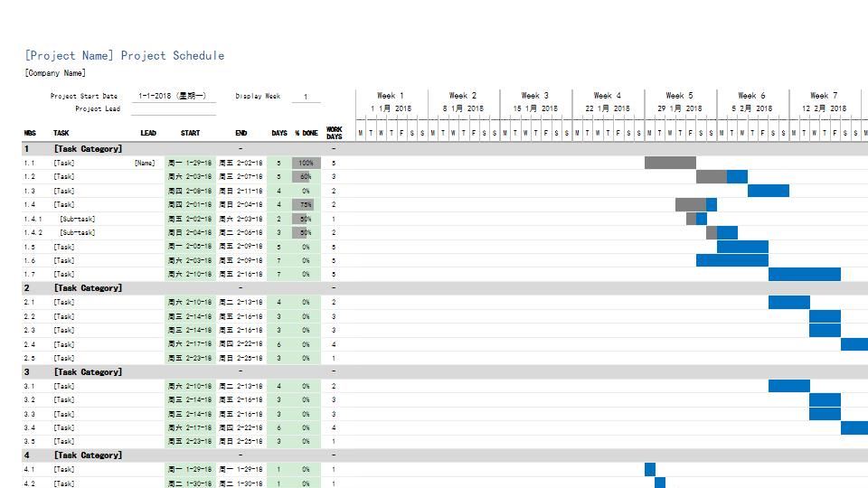The height and width of the screenshot is (488, 868).
Task: Click the blue Gantt bar for task 1.5
Action: click(x=742, y=247)
